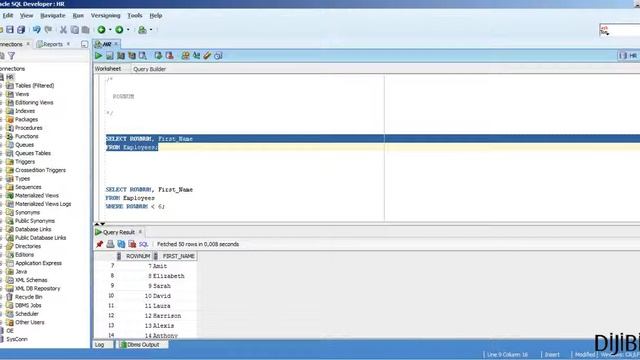Click the printer icon in Query Result toolbar
Image resolution: width=640 pixels, height=360 pixels.
(x=110, y=244)
